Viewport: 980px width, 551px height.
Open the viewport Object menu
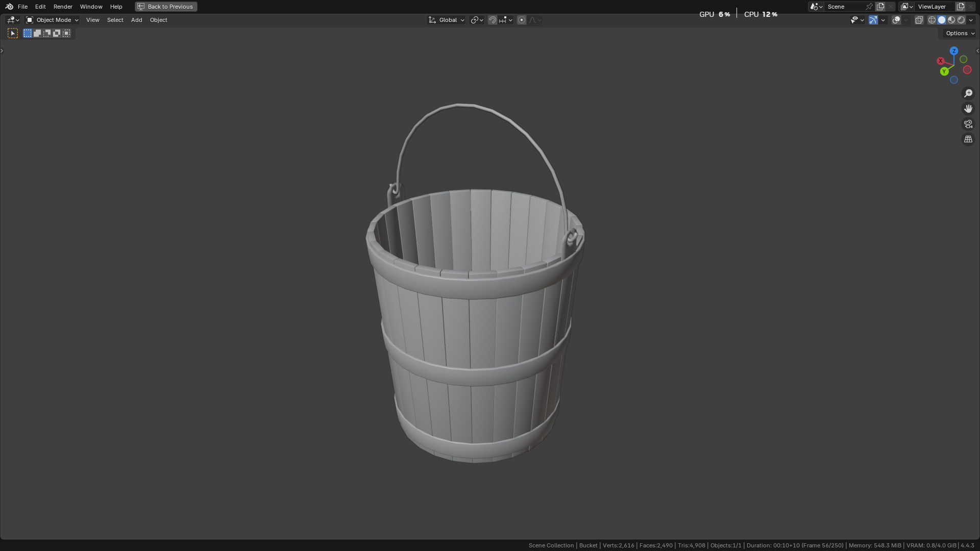(158, 20)
